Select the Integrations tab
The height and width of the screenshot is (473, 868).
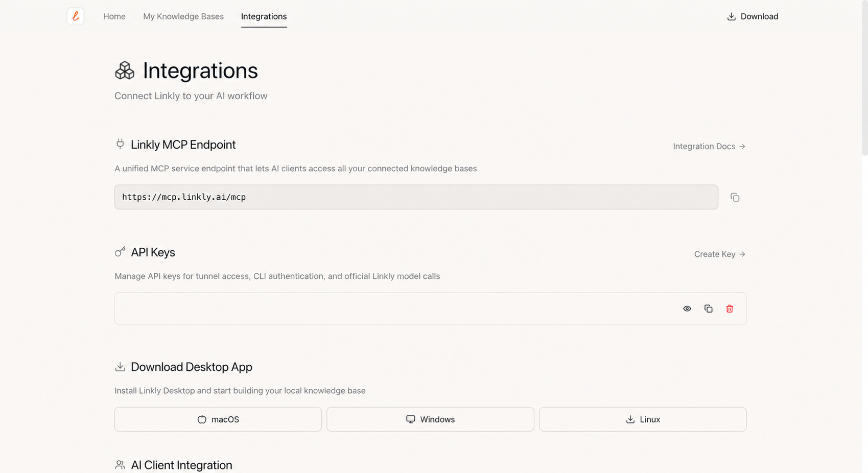pyautogui.click(x=264, y=16)
